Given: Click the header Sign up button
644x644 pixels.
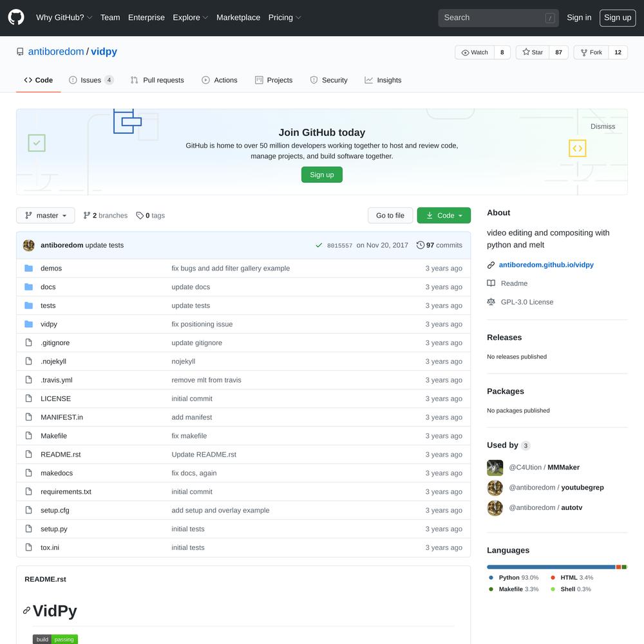Looking at the screenshot, I should pos(618,17).
